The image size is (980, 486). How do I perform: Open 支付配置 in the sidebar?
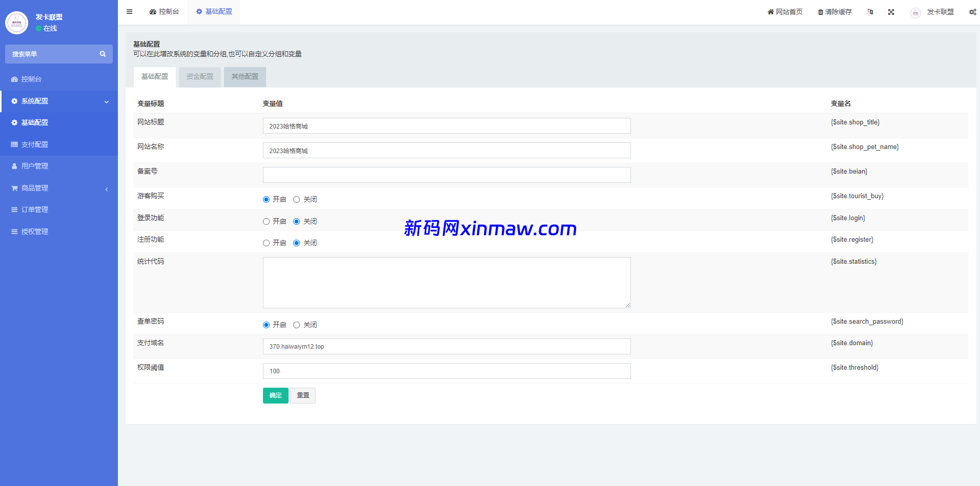click(35, 145)
